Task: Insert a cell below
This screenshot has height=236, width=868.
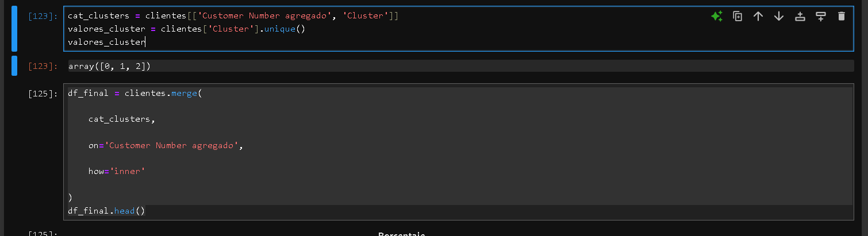Action: [x=821, y=16]
